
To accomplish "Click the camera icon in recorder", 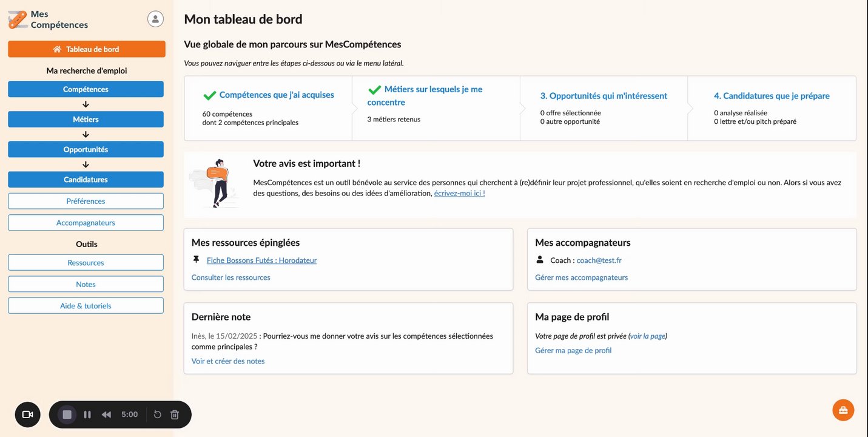I will (x=27, y=415).
